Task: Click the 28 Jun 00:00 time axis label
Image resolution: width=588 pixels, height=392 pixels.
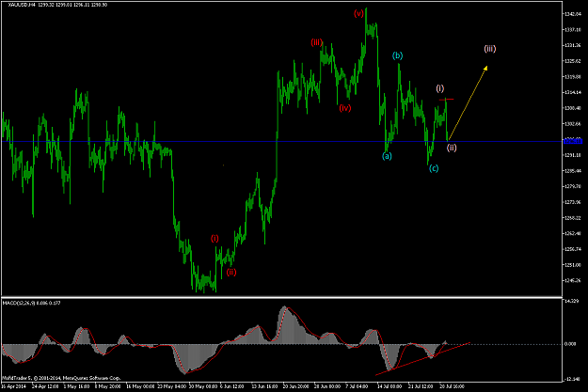Action: pos(327,386)
